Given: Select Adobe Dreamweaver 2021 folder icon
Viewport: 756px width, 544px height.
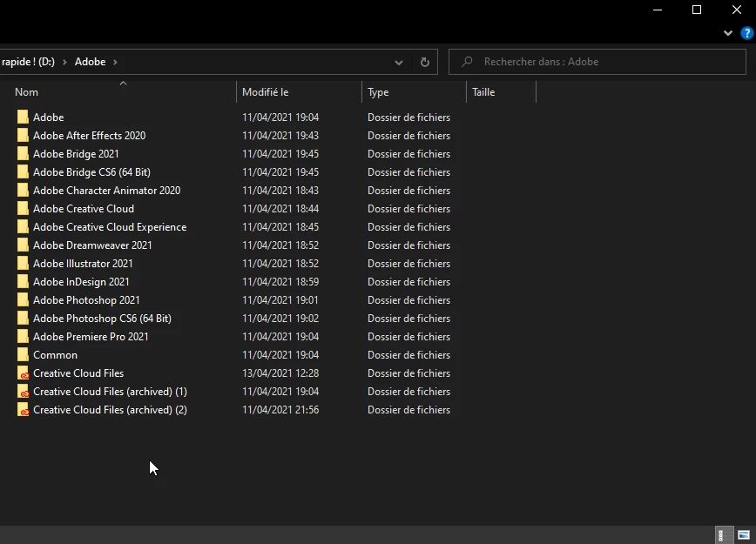Looking at the screenshot, I should (23, 245).
